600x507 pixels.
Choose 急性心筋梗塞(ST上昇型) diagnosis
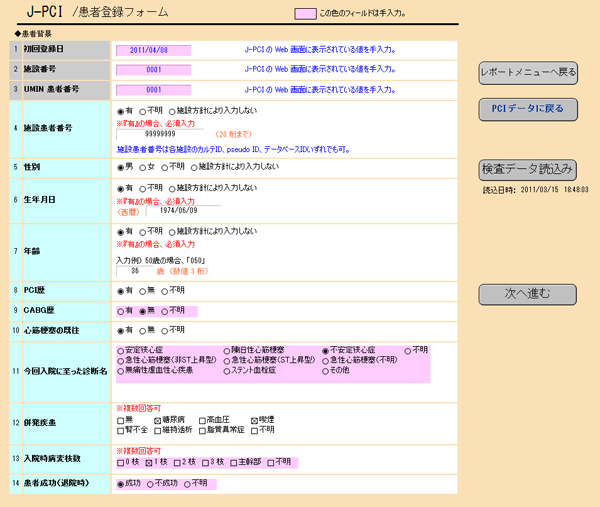[227, 361]
